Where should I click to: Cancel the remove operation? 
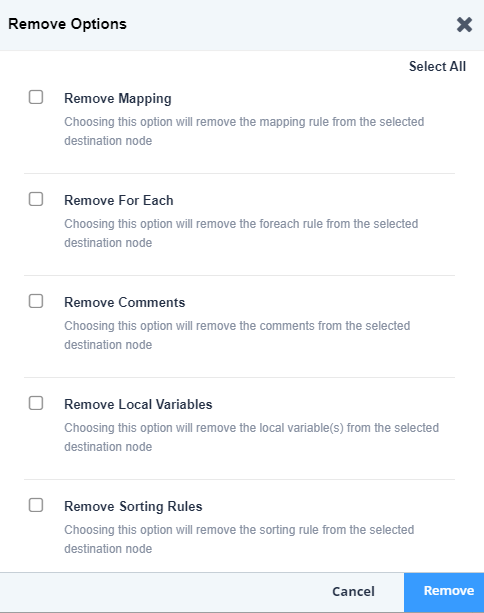coord(353,591)
